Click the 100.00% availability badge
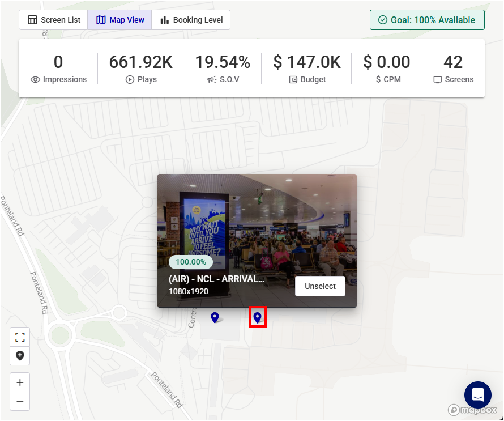Viewport: 504px width, 421px height. [x=191, y=262]
